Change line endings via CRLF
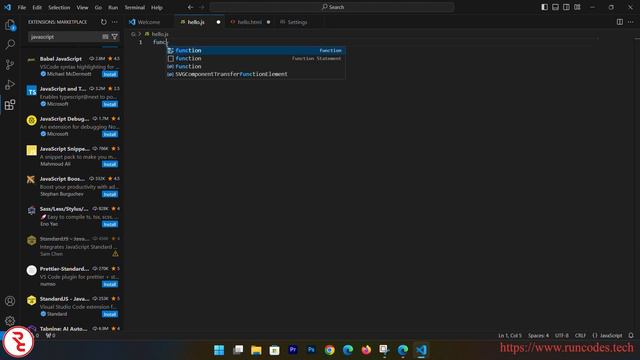Image resolution: width=640 pixels, height=360 pixels. click(580, 336)
